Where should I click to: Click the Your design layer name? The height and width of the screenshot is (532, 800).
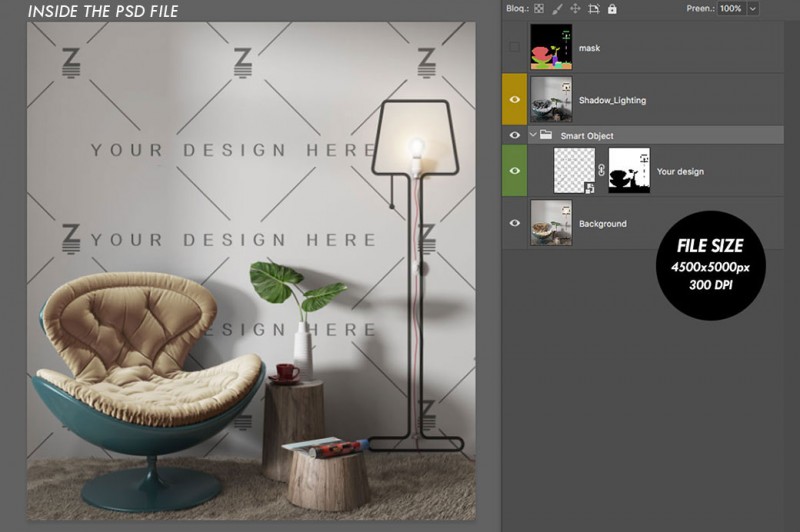point(680,172)
